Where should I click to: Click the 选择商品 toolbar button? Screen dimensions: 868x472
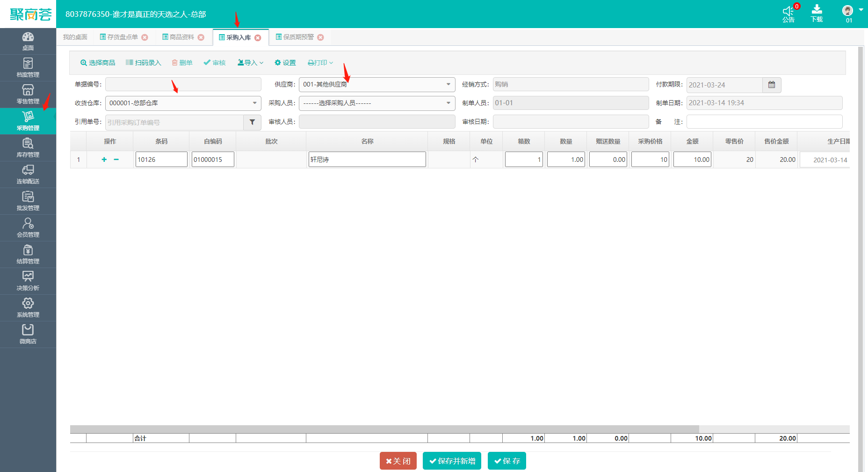tap(98, 63)
